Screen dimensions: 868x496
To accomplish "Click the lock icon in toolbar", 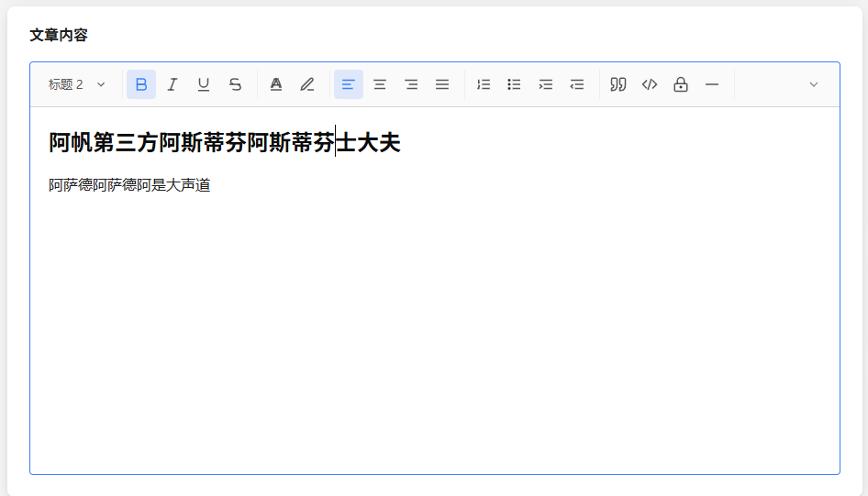I will (x=681, y=84).
